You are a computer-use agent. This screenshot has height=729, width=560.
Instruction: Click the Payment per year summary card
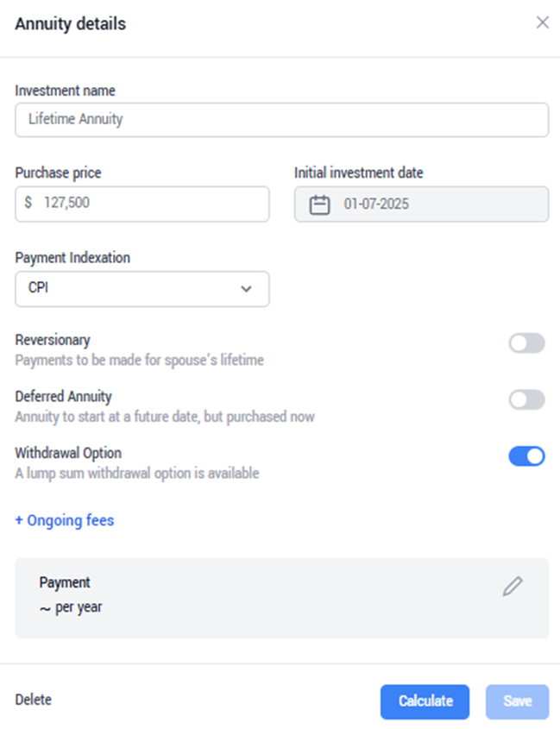pyautogui.click(x=282, y=598)
